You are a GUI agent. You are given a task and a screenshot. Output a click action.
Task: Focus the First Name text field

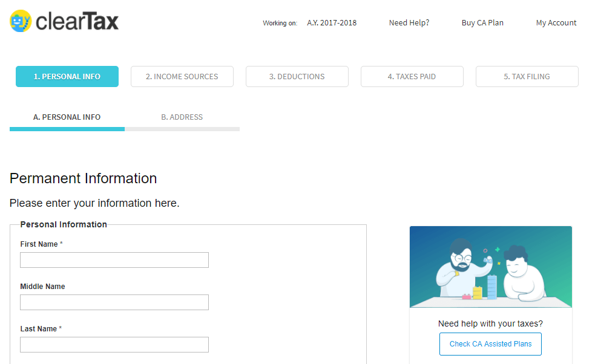point(114,260)
